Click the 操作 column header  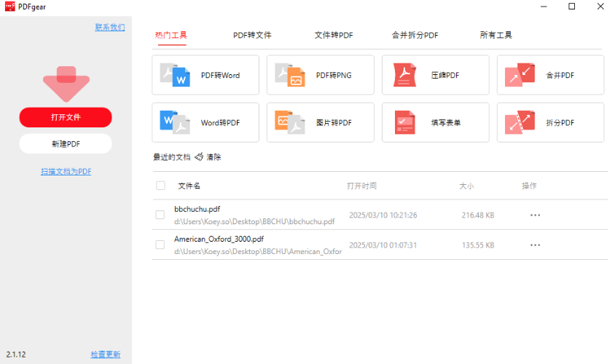click(x=529, y=186)
